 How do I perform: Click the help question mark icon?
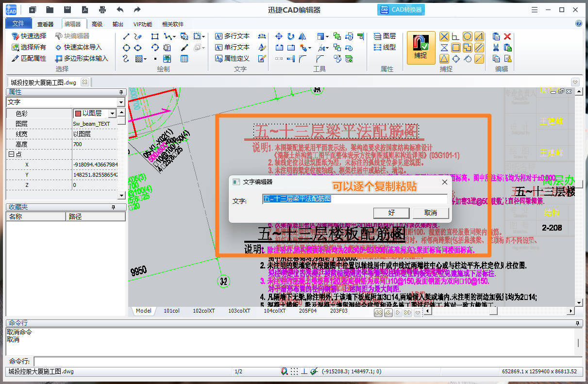tap(579, 23)
